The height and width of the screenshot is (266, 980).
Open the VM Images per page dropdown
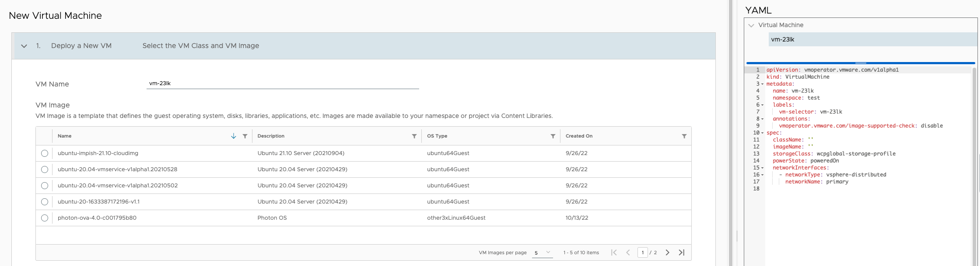click(542, 252)
